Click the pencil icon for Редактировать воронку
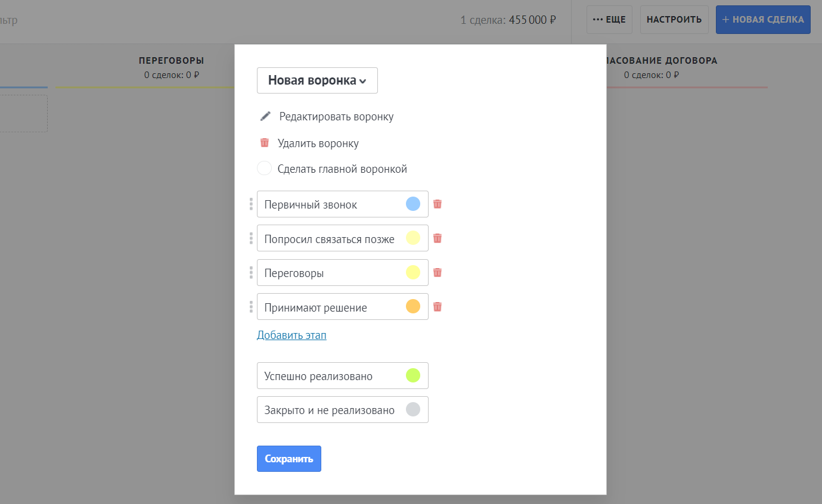The image size is (822, 504). point(265,116)
